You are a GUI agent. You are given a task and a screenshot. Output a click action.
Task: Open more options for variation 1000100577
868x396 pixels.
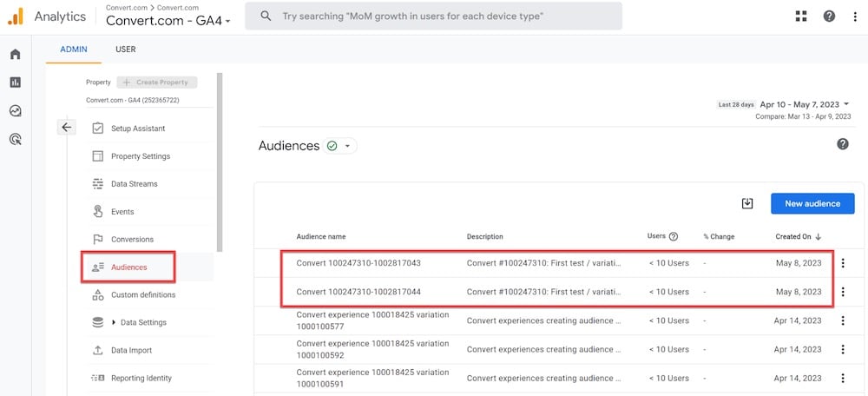click(843, 320)
